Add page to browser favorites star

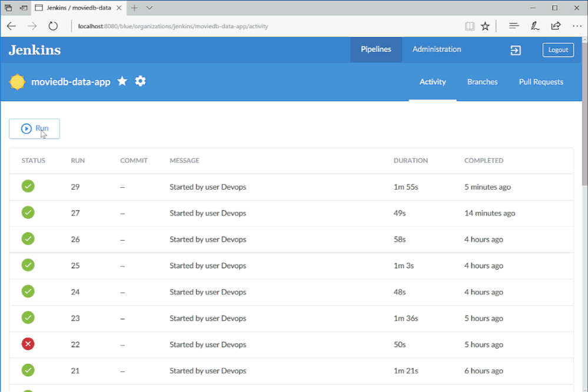(485, 26)
